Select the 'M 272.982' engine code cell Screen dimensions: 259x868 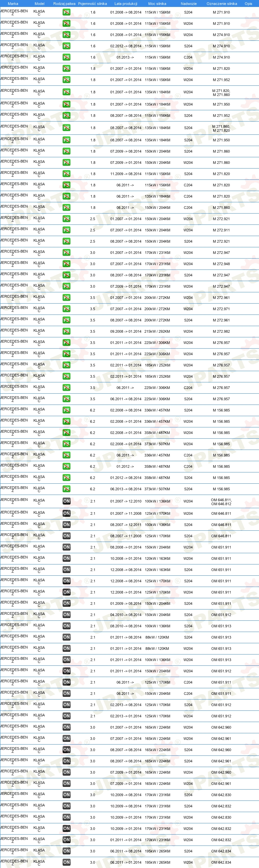pyautogui.click(x=221, y=332)
